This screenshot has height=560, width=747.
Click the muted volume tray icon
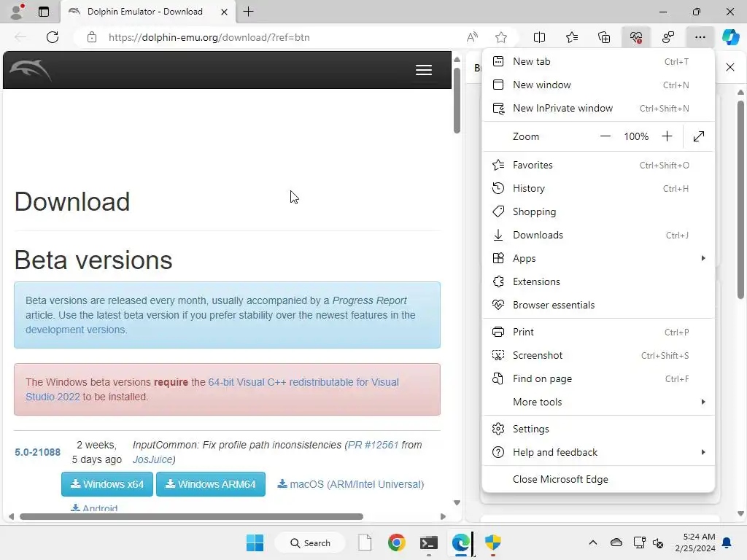[658, 542]
